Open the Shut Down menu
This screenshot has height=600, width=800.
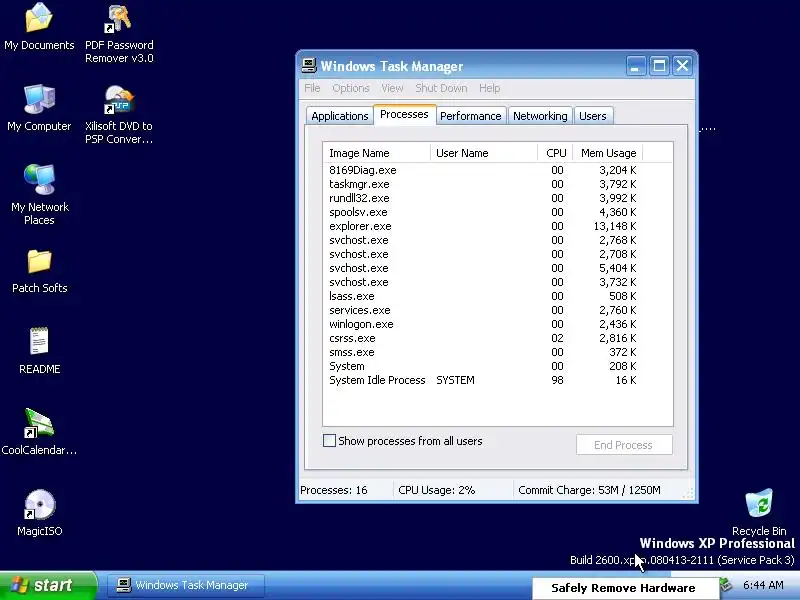(x=441, y=88)
